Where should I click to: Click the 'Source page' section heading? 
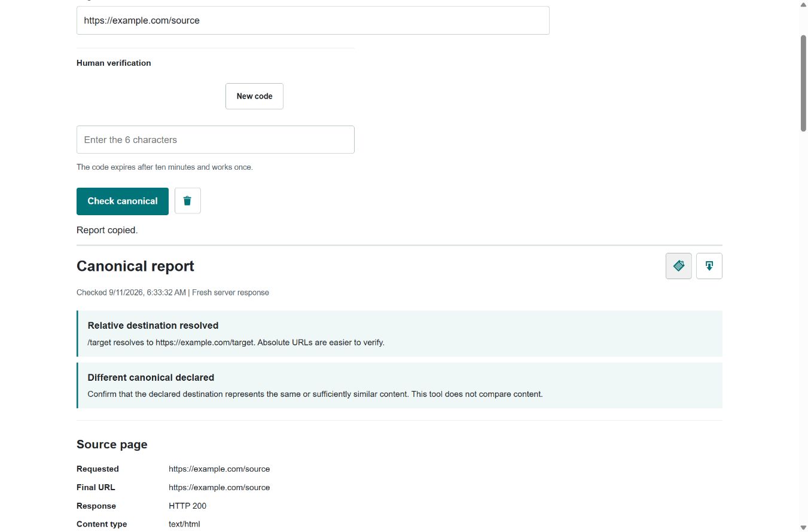[x=112, y=445]
